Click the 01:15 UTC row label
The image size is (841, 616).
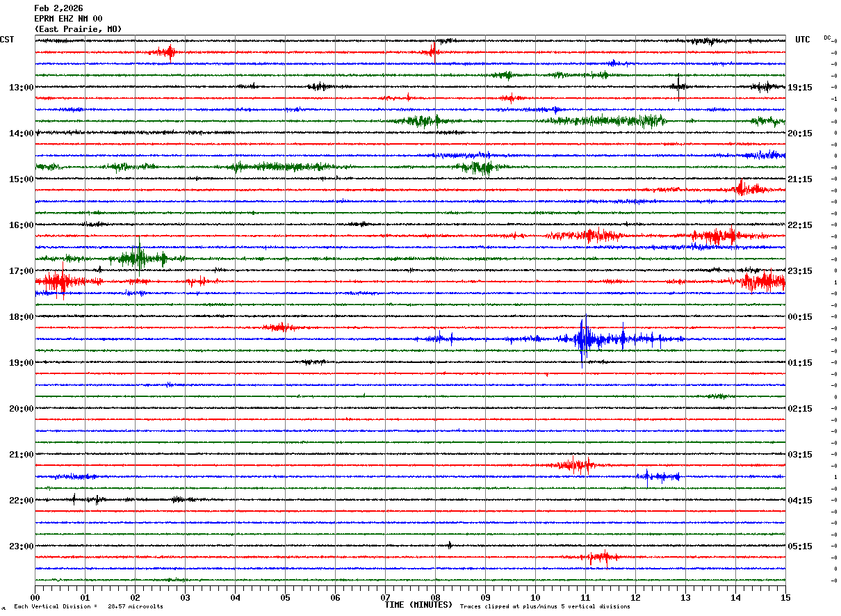pyautogui.click(x=800, y=363)
